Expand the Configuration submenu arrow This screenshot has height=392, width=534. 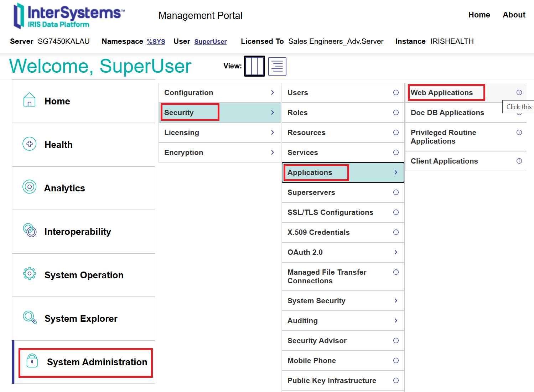(273, 93)
